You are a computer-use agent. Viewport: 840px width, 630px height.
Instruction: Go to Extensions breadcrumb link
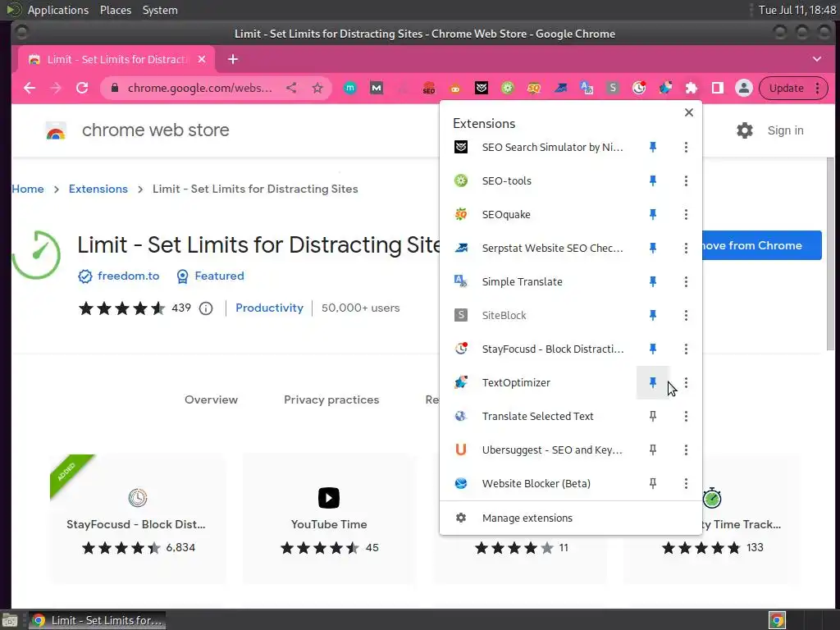(98, 189)
